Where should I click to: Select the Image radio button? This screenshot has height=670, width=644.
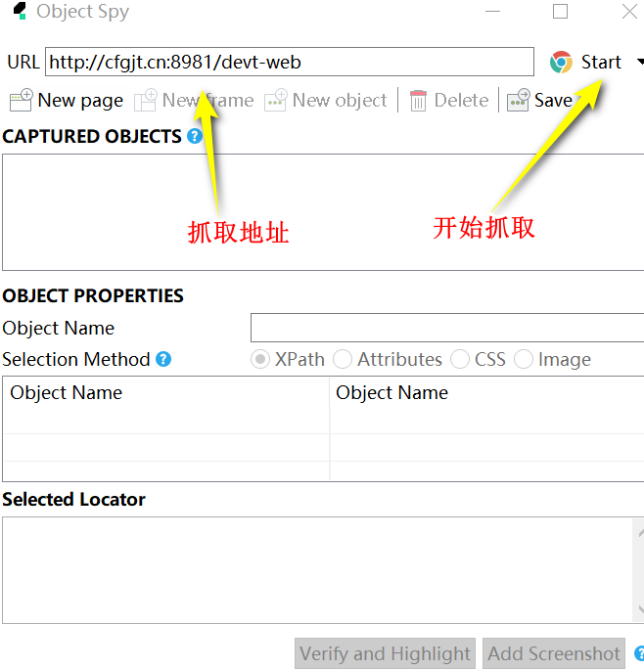tap(524, 359)
